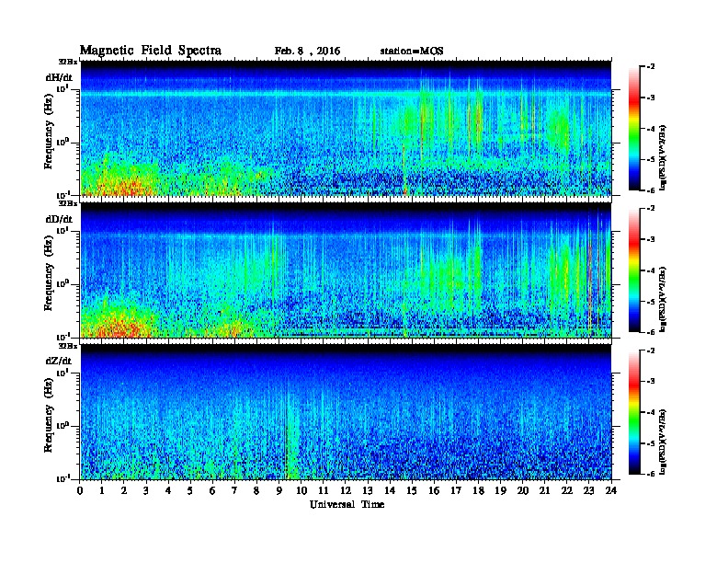Click the hour "4" tick label
The image size is (728, 563).
(168, 490)
